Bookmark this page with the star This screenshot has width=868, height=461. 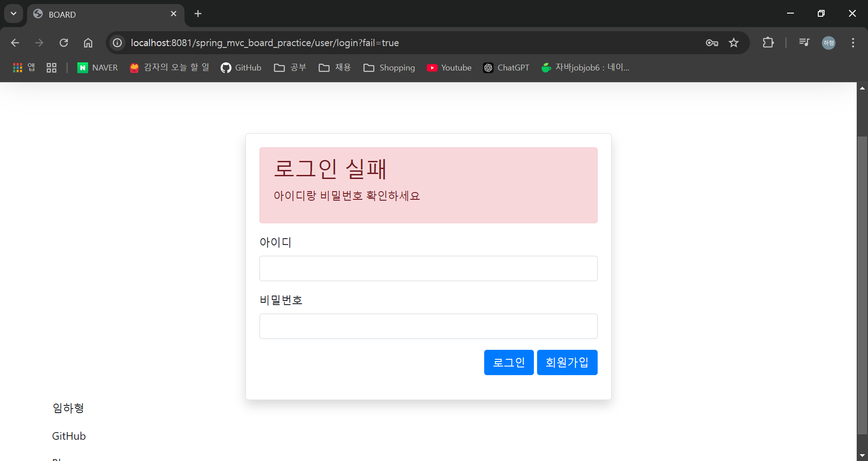tap(734, 43)
